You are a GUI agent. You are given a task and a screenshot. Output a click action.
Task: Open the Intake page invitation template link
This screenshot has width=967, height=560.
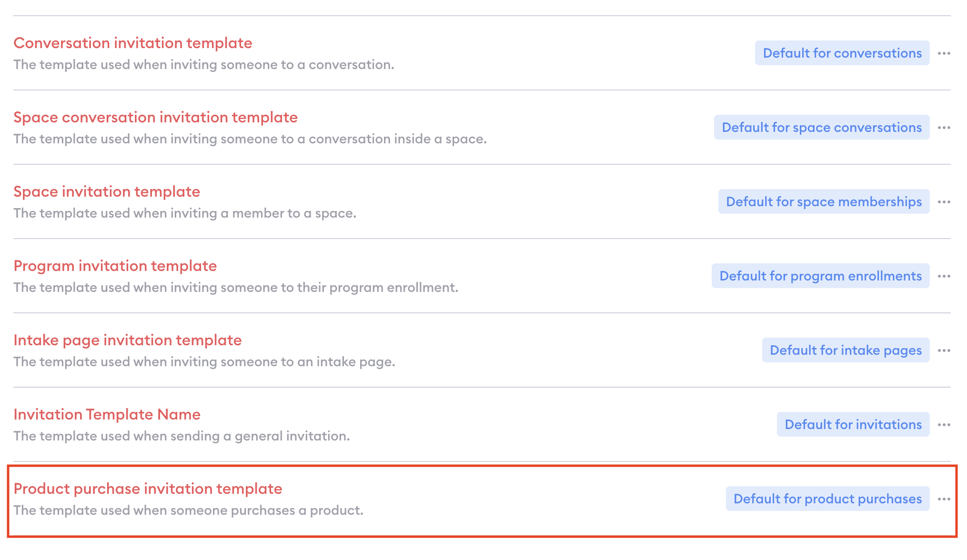pos(128,340)
